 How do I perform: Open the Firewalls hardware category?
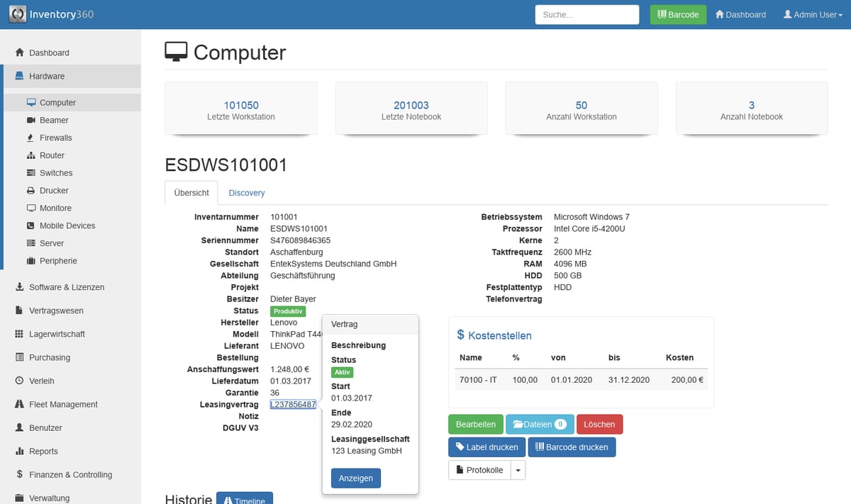(55, 138)
